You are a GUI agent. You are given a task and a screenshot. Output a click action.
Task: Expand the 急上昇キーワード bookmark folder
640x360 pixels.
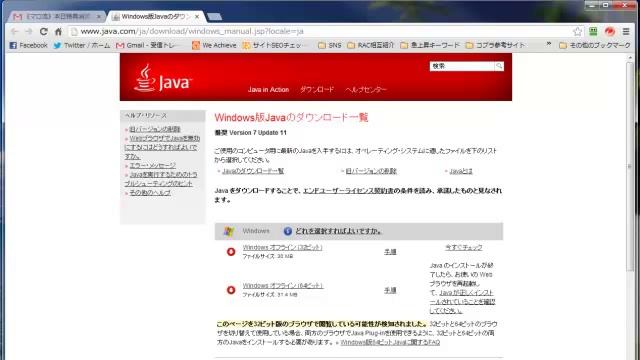tap(430, 45)
